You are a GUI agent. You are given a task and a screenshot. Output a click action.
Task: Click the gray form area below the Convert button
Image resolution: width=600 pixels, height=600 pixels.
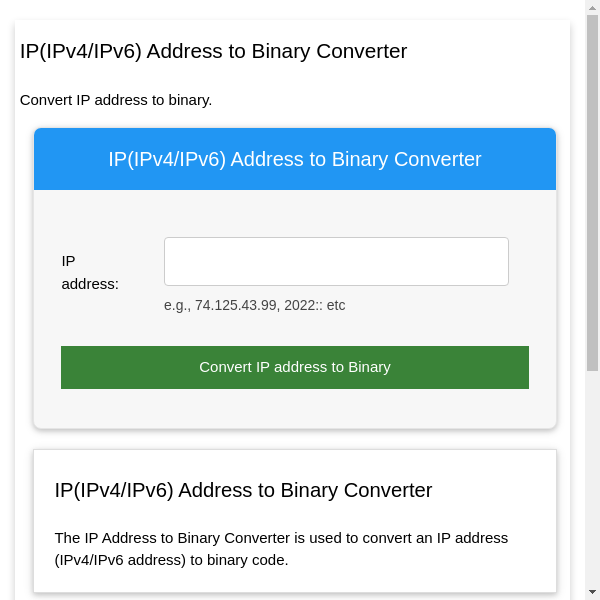pos(295,408)
